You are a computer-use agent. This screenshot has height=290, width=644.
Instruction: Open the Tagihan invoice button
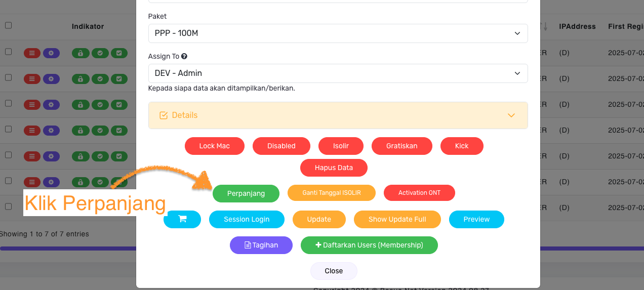point(261,245)
